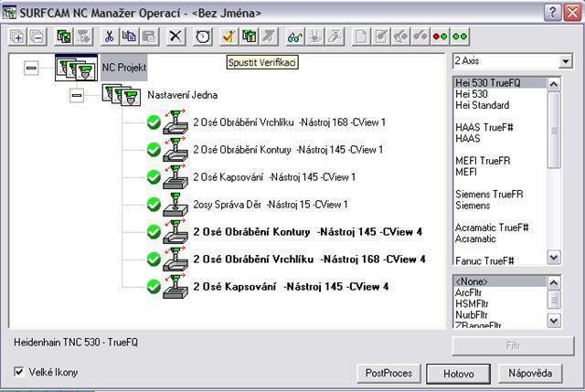Image resolution: width=585 pixels, height=392 pixels.
Task: Click the Hotovo button
Action: pos(459,374)
